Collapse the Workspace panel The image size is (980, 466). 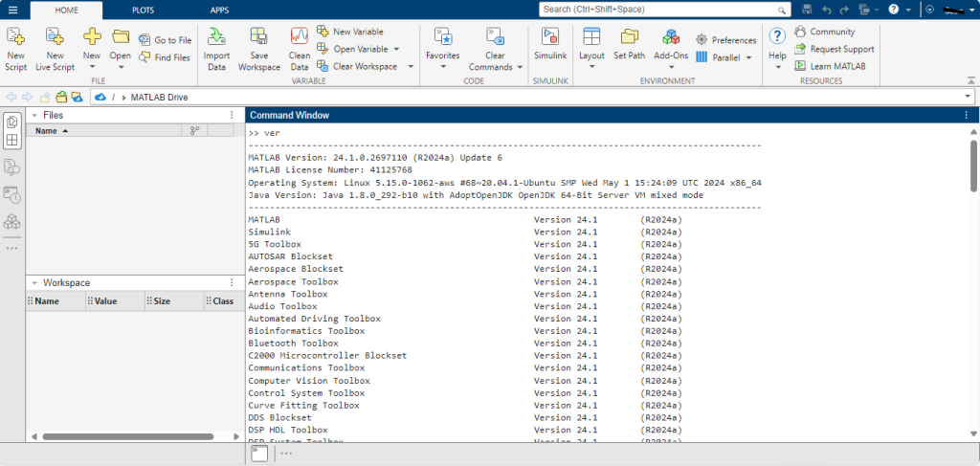(x=35, y=283)
